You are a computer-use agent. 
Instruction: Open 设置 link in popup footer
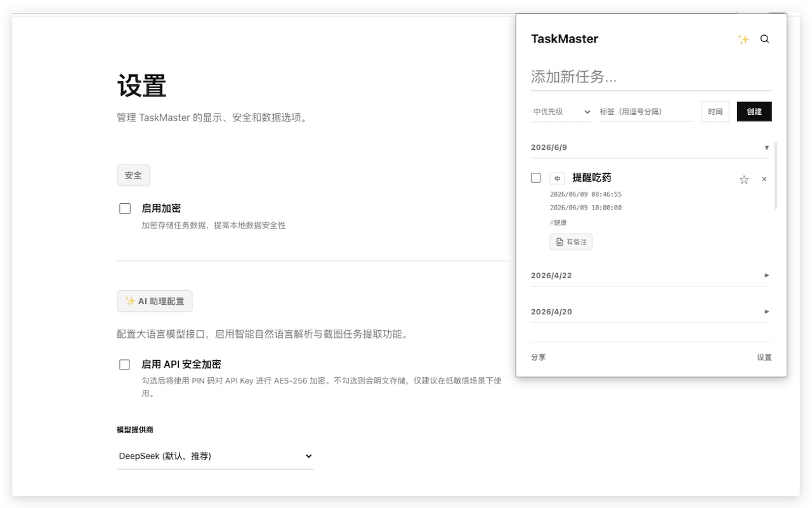pyautogui.click(x=764, y=358)
